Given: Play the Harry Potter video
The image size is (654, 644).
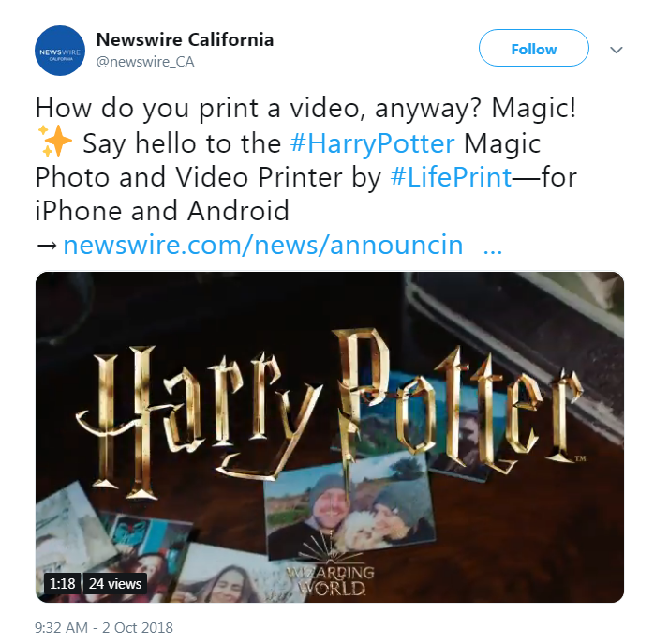Looking at the screenshot, I should [x=330, y=437].
